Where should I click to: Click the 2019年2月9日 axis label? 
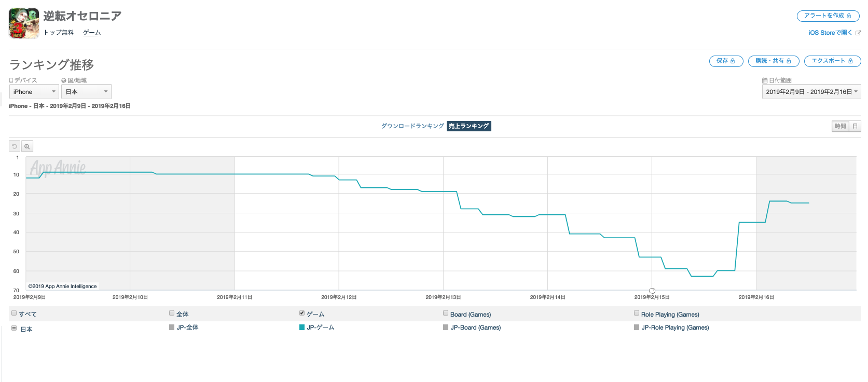[30, 297]
